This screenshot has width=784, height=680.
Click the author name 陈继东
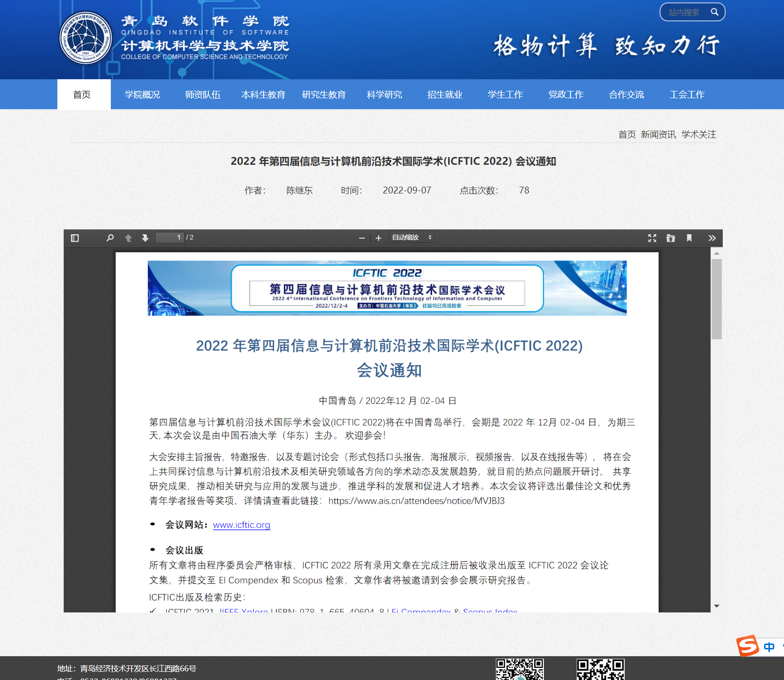tap(299, 191)
